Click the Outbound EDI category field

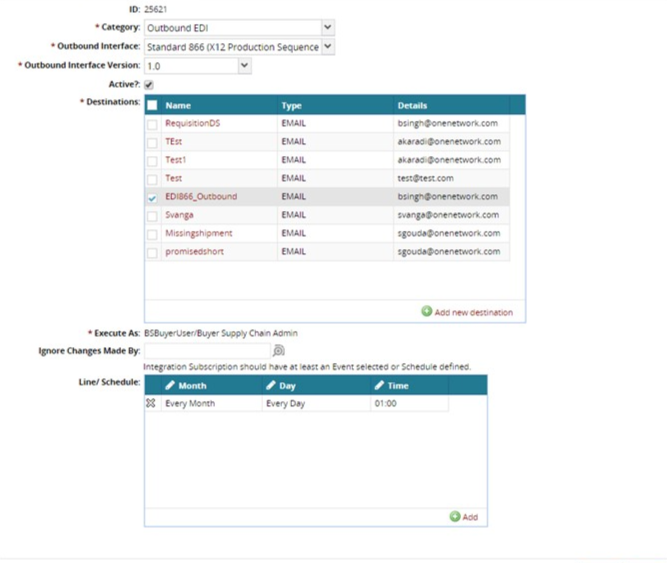coord(233,28)
